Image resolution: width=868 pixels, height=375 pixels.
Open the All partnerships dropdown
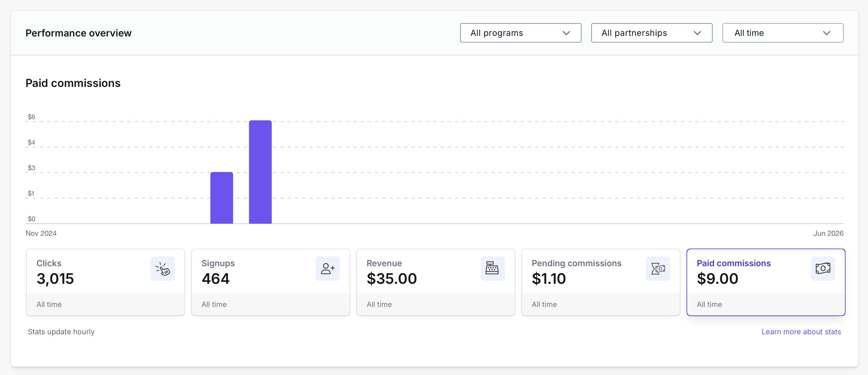(651, 33)
